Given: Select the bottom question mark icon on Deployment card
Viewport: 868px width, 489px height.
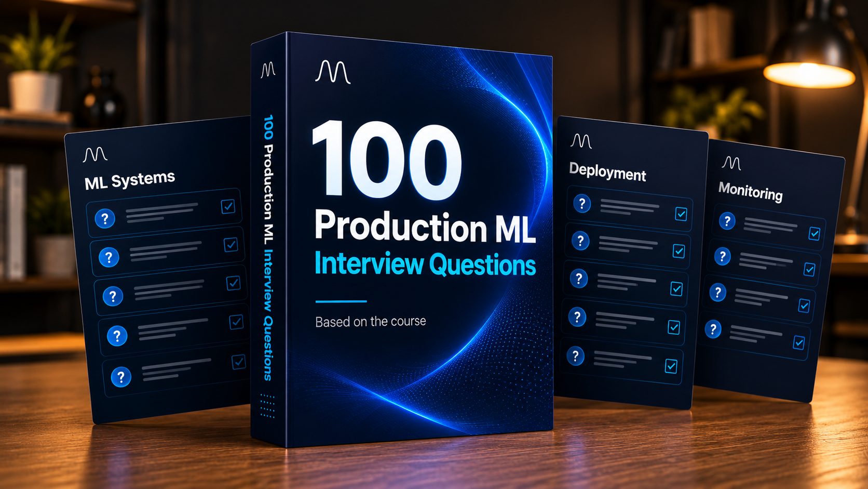Looking at the screenshot, I should 575,356.
